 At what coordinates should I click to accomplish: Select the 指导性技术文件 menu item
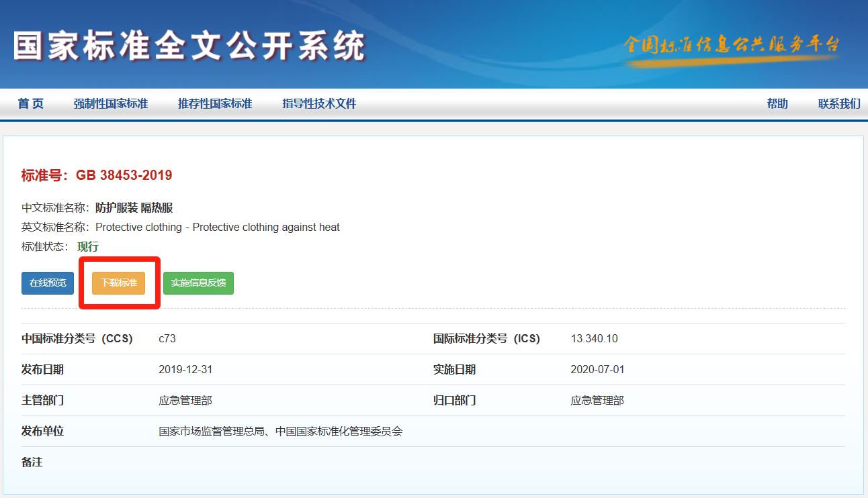click(319, 103)
